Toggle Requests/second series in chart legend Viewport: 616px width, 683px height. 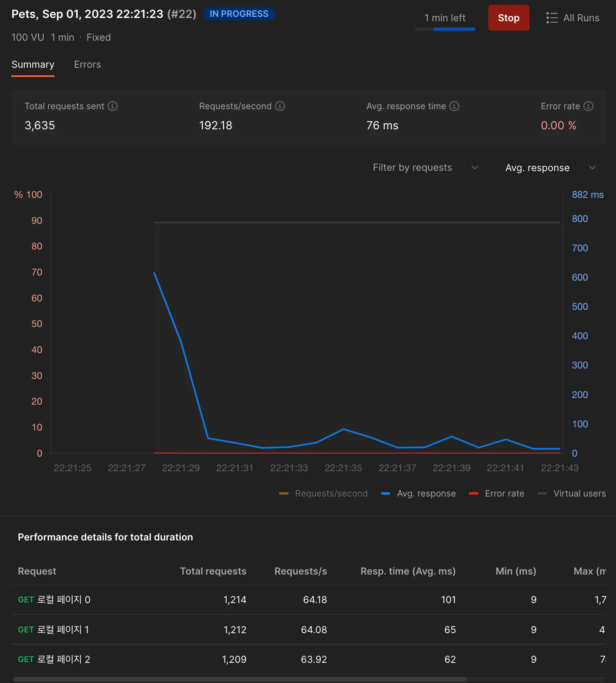point(323,494)
